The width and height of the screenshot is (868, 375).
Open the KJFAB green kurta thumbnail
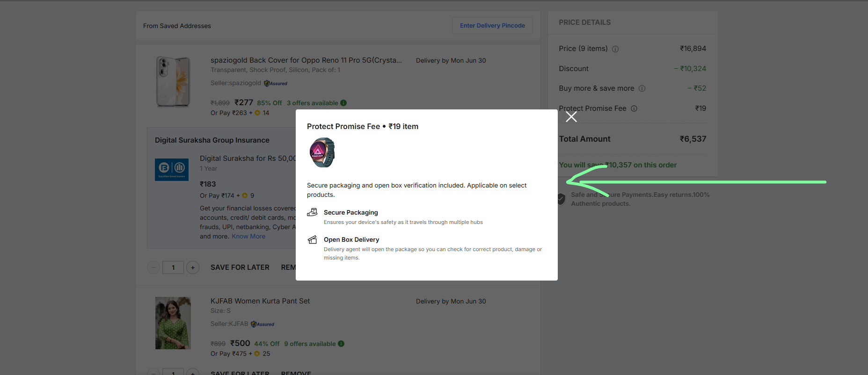point(173,323)
